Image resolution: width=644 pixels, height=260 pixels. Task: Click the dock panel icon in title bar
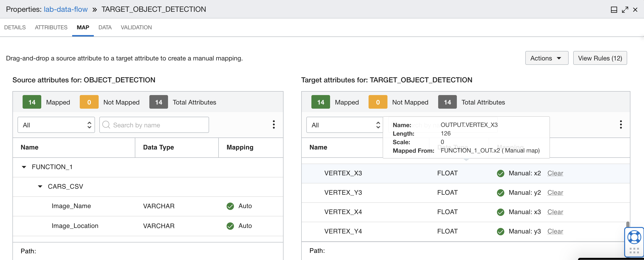614,10
